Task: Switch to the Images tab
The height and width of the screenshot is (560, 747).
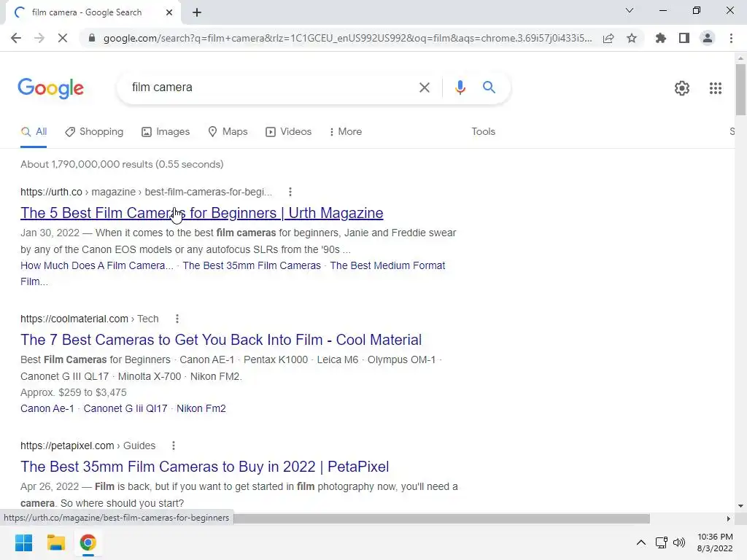Action: 166,132
